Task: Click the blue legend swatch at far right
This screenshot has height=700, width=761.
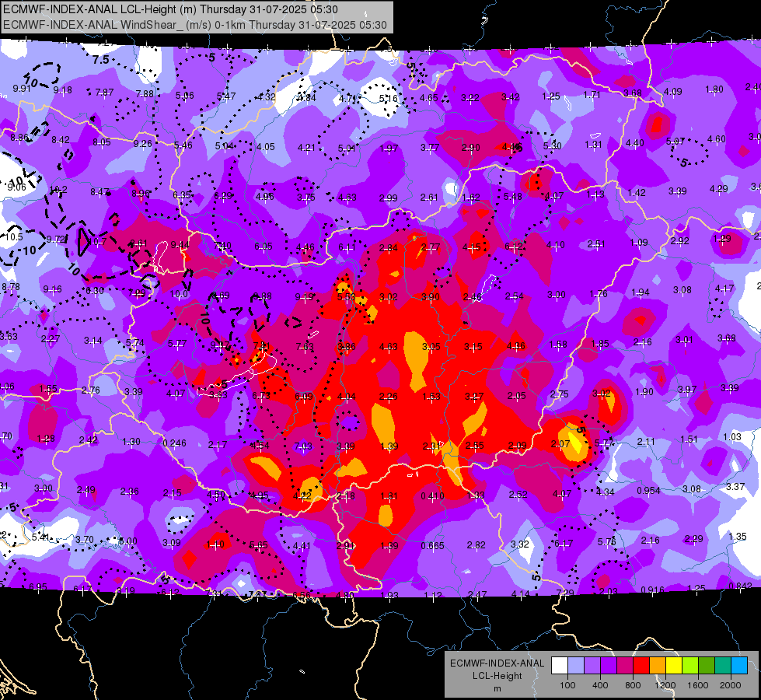Action: tap(739, 666)
